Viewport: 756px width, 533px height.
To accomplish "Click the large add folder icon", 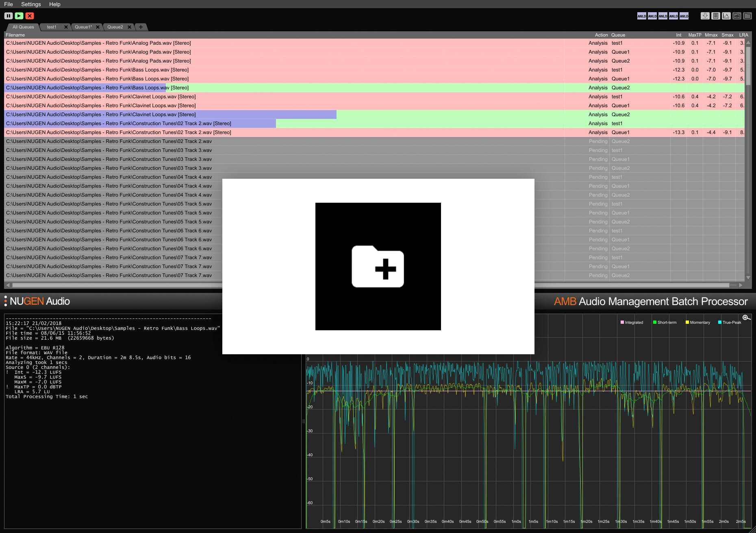I will 378,266.
